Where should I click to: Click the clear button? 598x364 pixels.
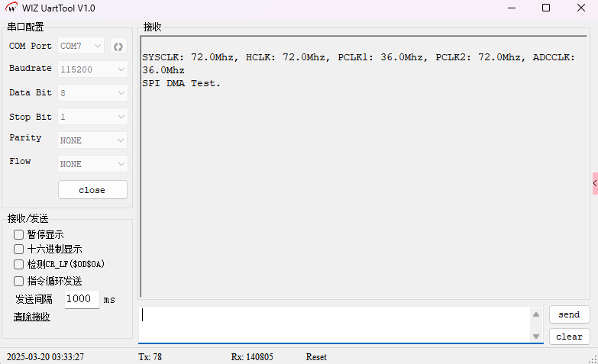tap(569, 337)
